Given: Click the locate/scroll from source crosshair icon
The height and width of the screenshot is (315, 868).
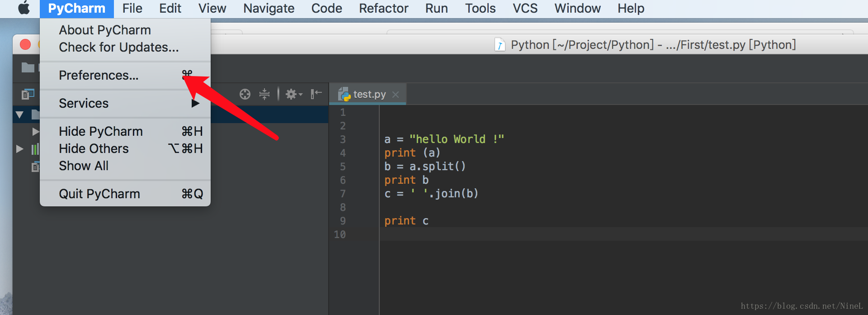Looking at the screenshot, I should coord(245,94).
